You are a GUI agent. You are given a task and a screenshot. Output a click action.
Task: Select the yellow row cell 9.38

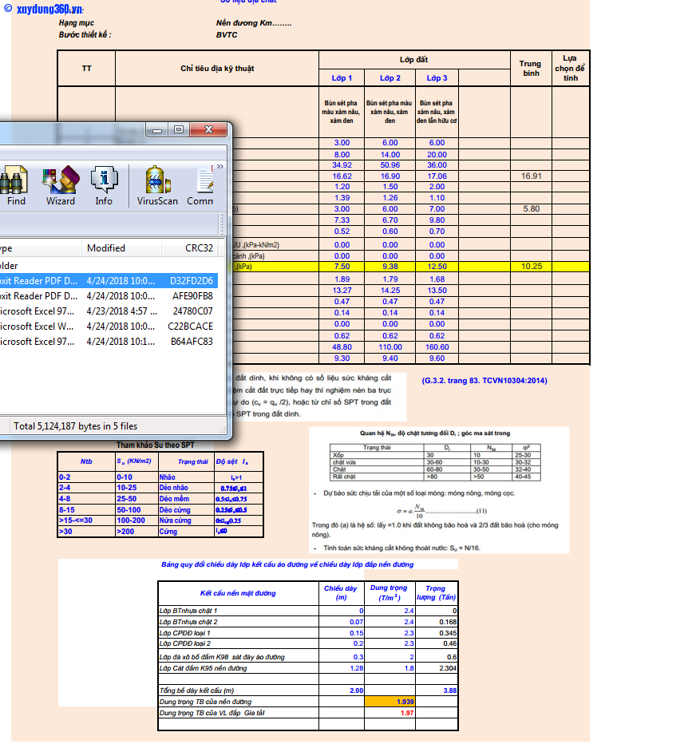[x=390, y=267]
